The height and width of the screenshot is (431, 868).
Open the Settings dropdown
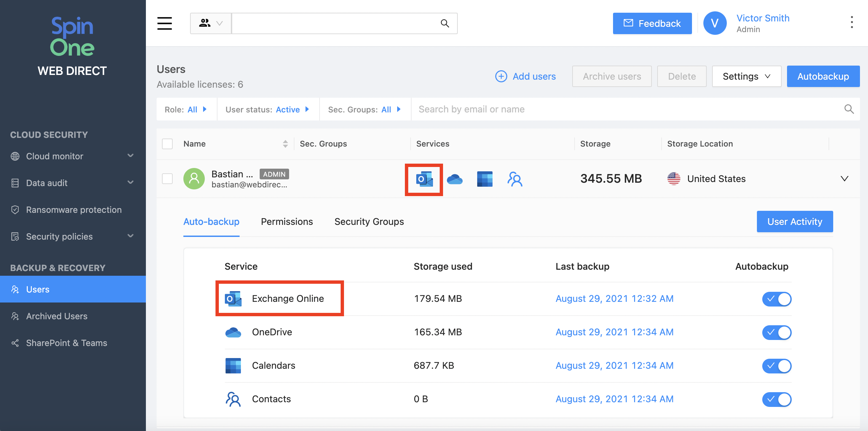[746, 76]
